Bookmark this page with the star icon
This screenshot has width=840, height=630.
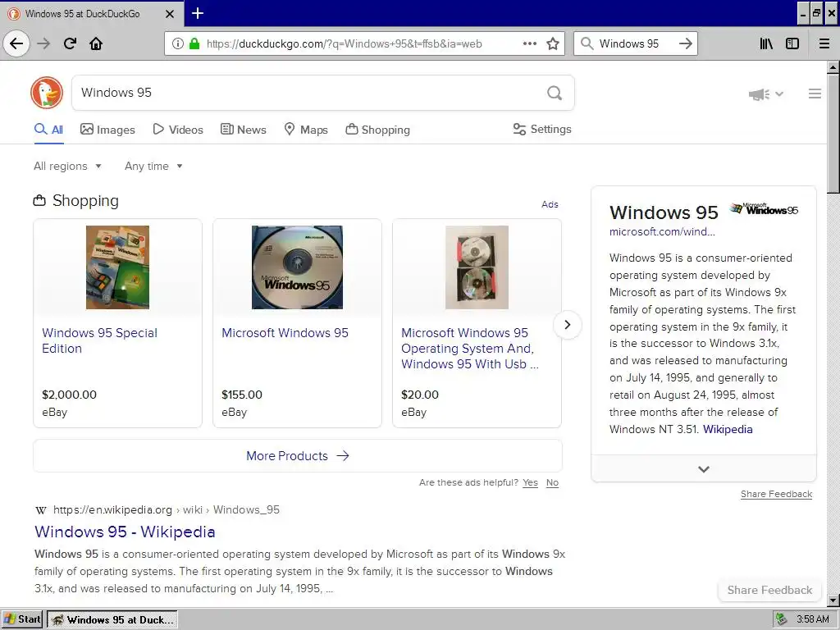(x=553, y=43)
